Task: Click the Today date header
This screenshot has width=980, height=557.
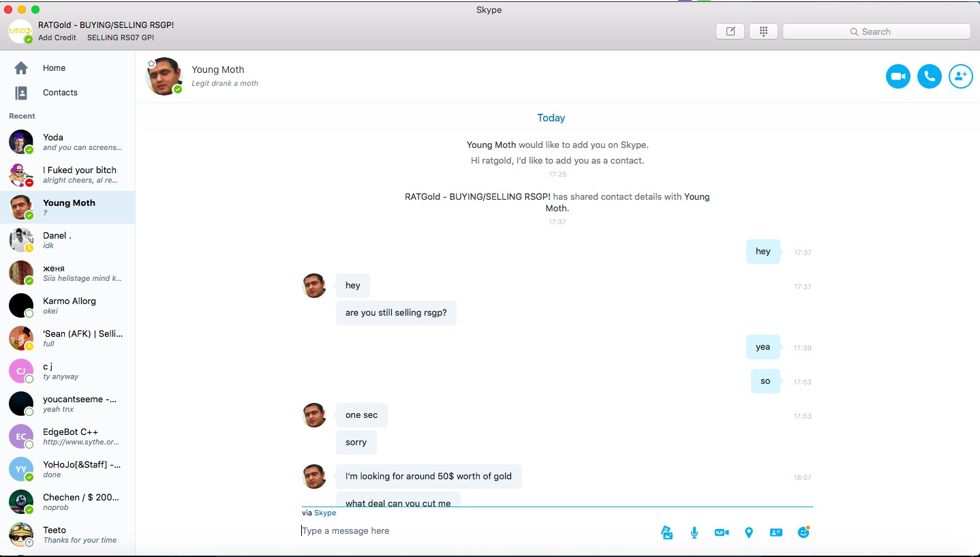Action: pos(551,118)
